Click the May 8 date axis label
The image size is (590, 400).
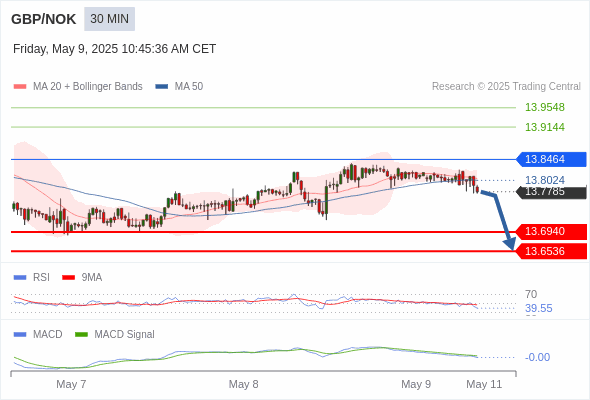click(x=243, y=384)
